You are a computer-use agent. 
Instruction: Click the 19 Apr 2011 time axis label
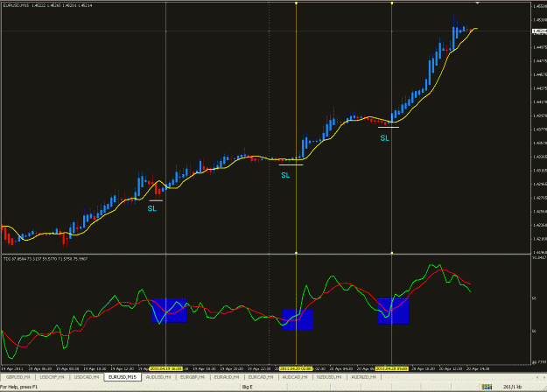click(x=12, y=368)
